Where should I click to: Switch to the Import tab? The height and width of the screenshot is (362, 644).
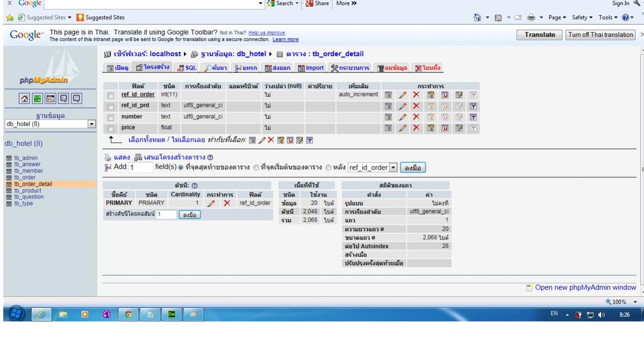(x=312, y=68)
